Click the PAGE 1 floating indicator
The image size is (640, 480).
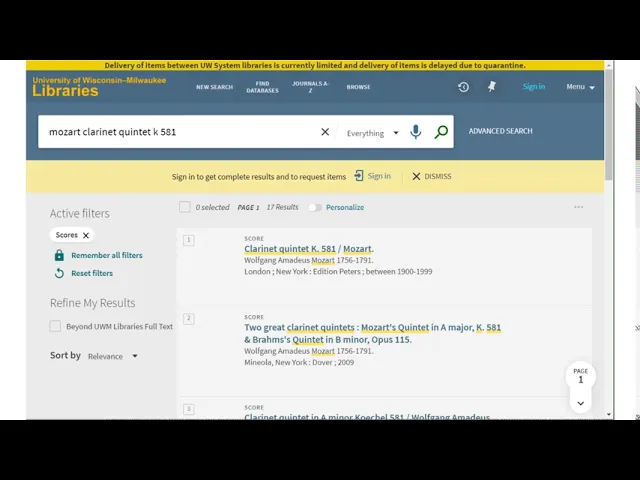[x=580, y=376]
